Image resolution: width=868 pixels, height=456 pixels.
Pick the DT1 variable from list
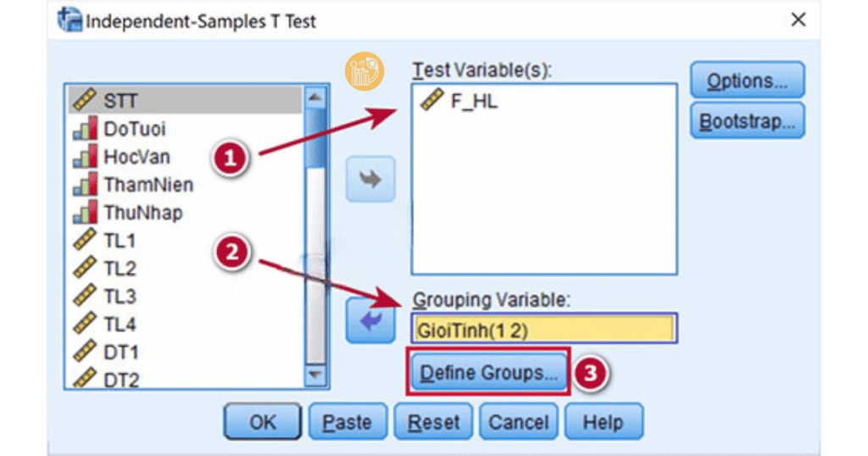pyautogui.click(x=120, y=353)
